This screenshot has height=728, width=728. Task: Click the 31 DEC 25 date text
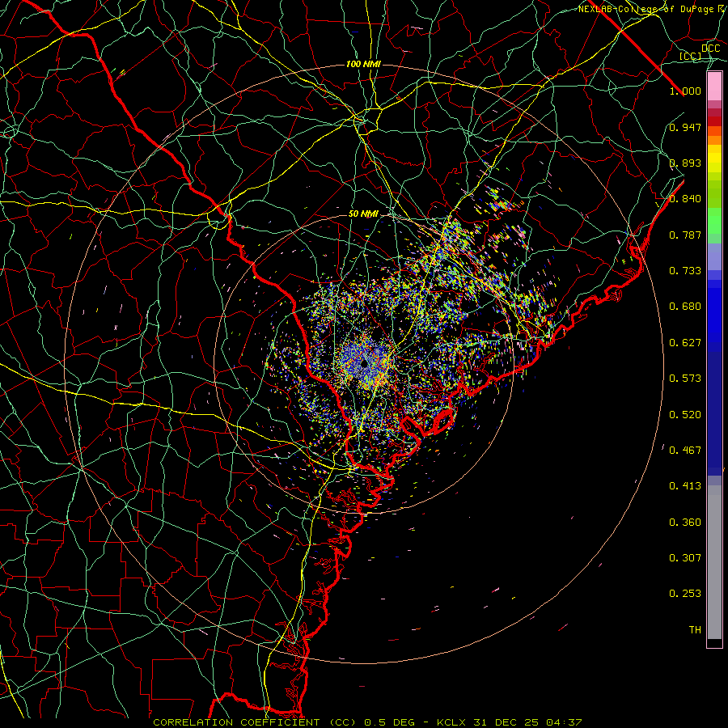pyautogui.click(x=507, y=722)
